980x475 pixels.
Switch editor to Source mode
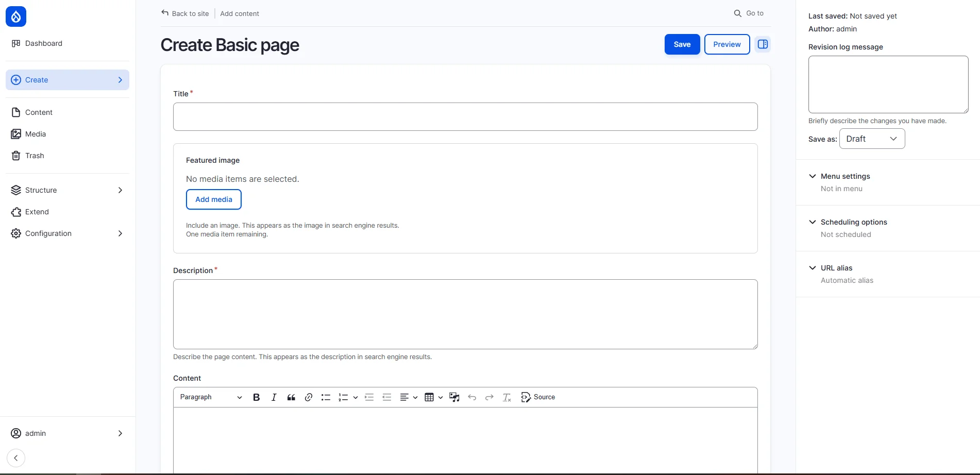(x=538, y=397)
